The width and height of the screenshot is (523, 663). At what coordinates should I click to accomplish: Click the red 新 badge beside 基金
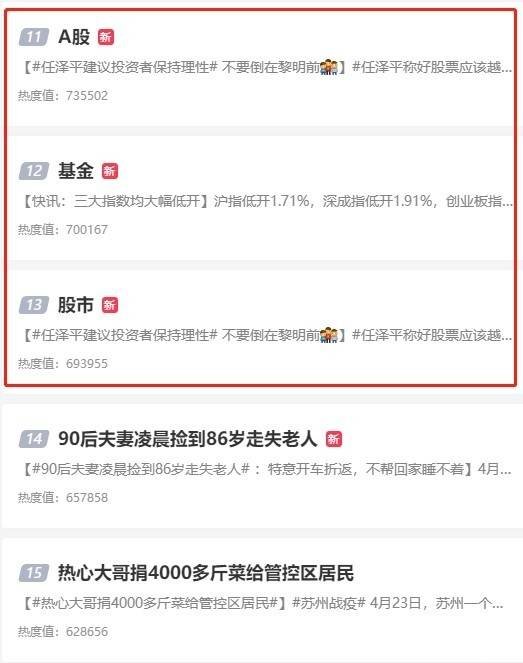pos(110,171)
